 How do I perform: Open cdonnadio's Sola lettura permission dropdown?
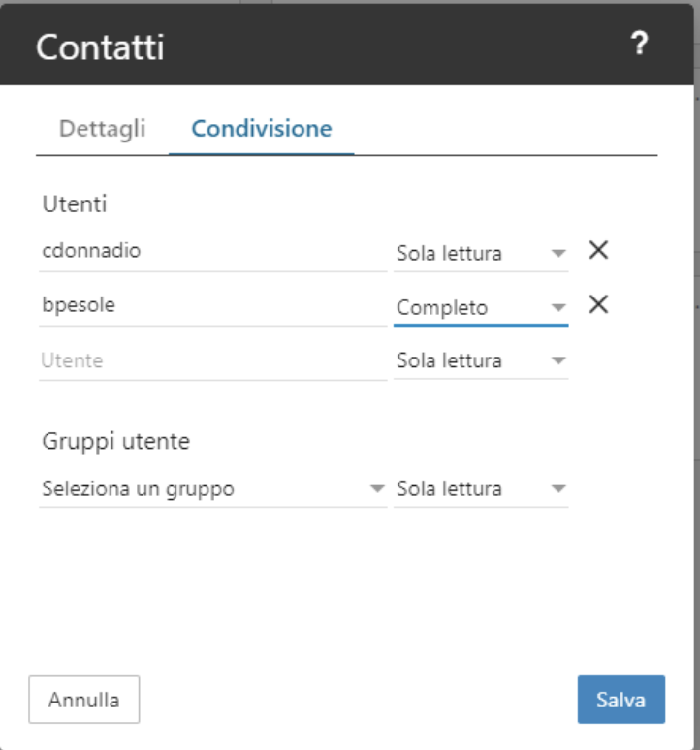pyautogui.click(x=481, y=253)
